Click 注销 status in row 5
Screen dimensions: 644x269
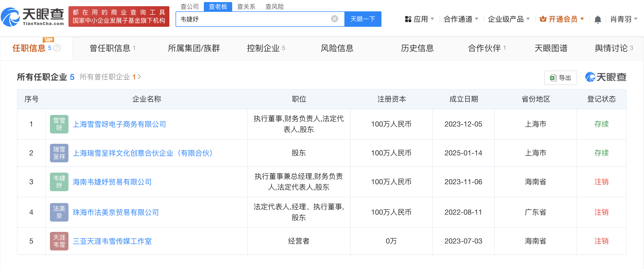[602, 241]
